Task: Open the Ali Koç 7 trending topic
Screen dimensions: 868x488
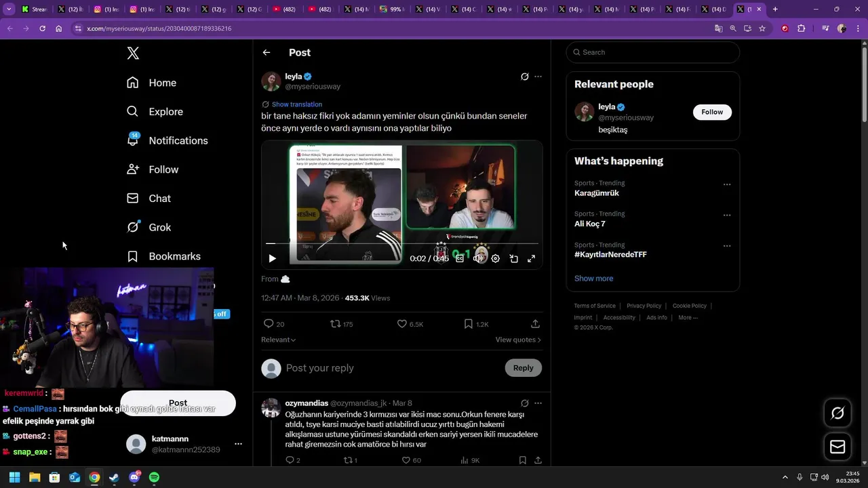Action: click(x=590, y=224)
